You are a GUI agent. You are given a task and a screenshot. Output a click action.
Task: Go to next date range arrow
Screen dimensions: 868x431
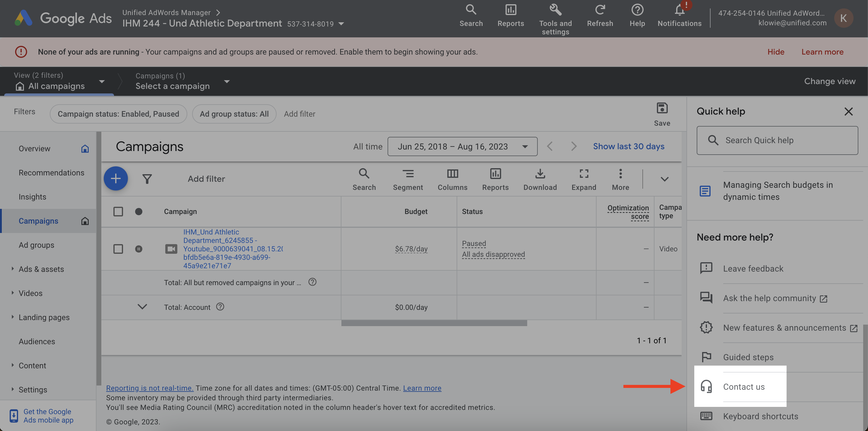click(574, 146)
